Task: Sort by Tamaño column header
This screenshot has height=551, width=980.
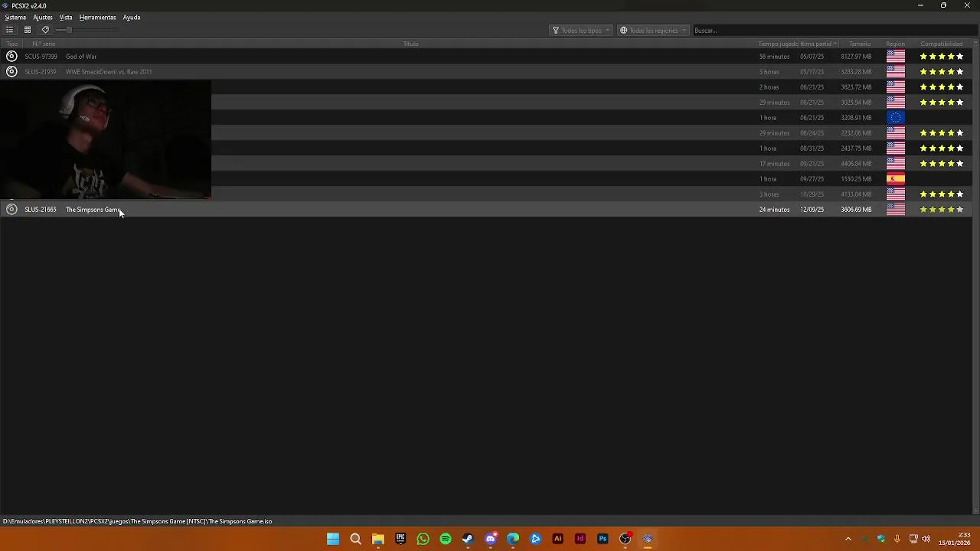Action: (x=859, y=44)
